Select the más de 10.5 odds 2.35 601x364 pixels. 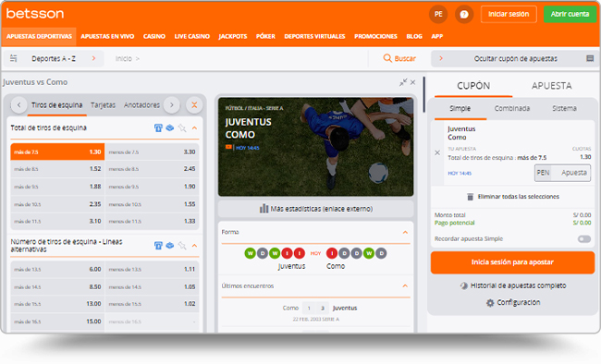[x=57, y=204]
